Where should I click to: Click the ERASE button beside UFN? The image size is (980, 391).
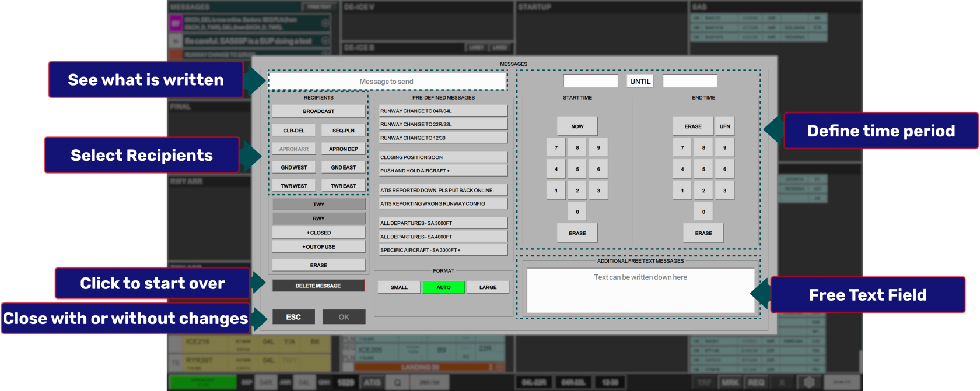693,126
